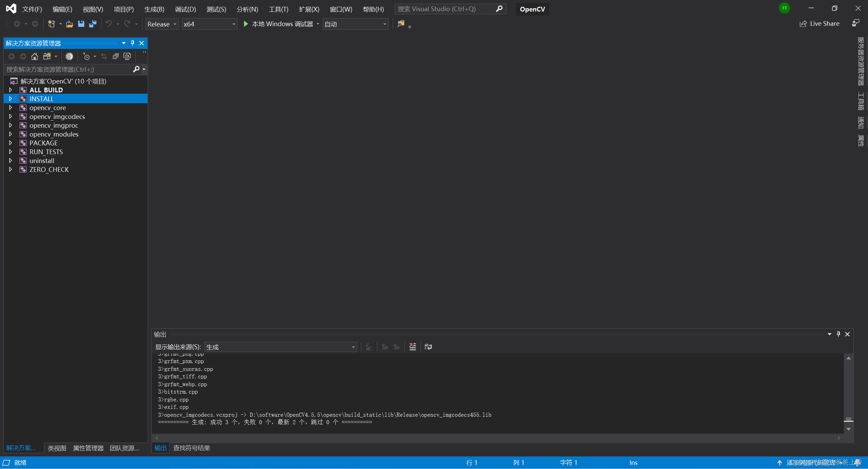Screen dimensions: 868x469
Task: Open the 工具(T) tools menu
Action: [x=278, y=9]
